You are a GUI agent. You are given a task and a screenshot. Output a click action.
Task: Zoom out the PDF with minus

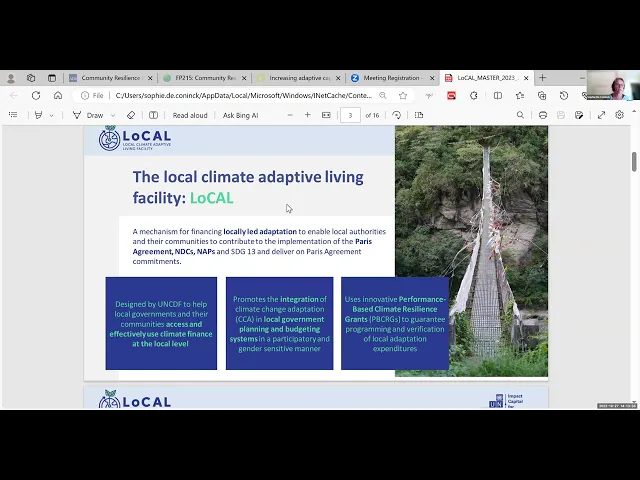(290, 115)
